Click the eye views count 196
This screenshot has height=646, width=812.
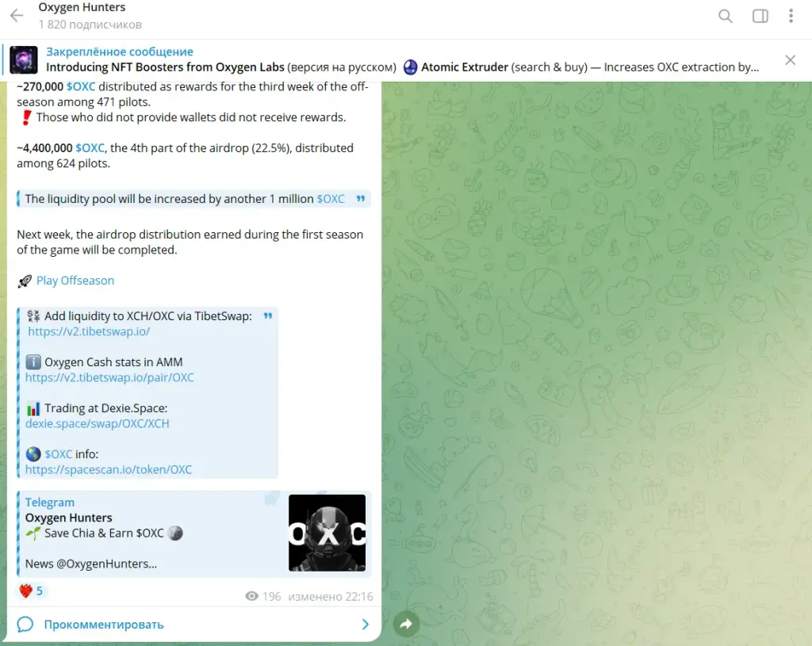coord(263,596)
